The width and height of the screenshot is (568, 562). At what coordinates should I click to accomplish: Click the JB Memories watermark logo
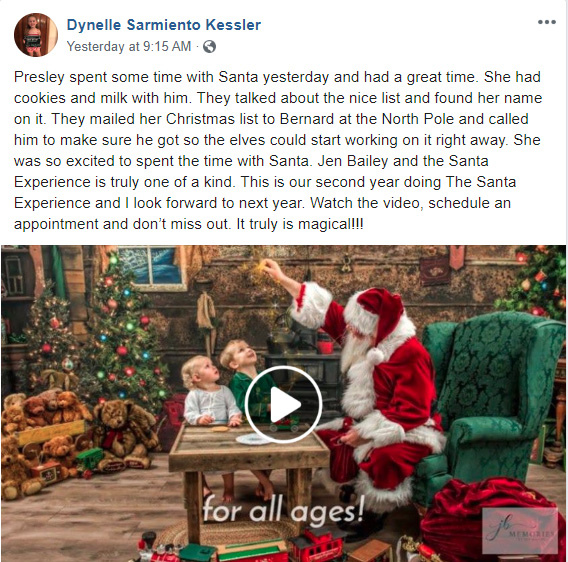[520, 531]
